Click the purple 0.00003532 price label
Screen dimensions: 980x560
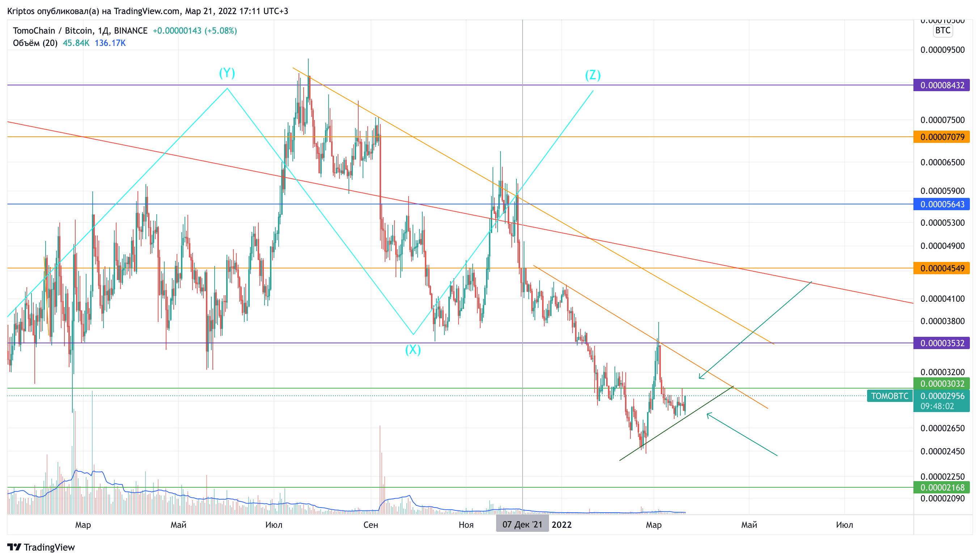[942, 343]
